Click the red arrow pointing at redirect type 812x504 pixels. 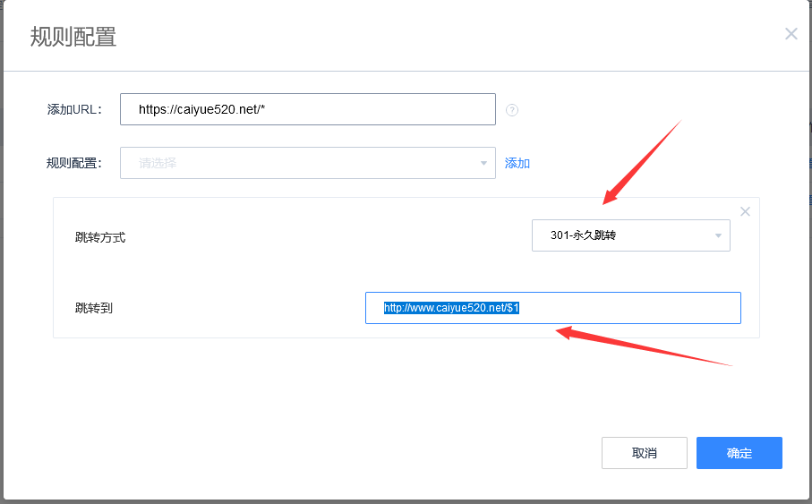point(643,161)
